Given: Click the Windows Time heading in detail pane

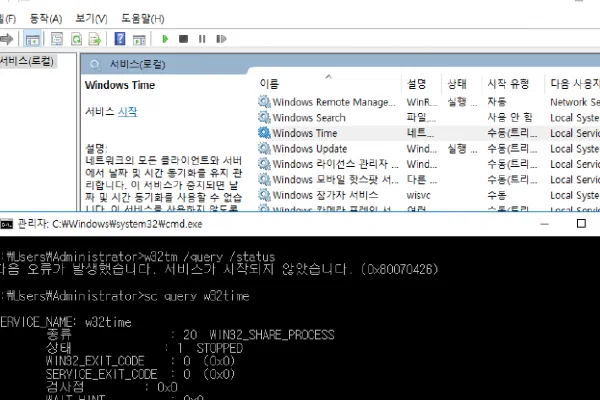Looking at the screenshot, I should [120, 85].
